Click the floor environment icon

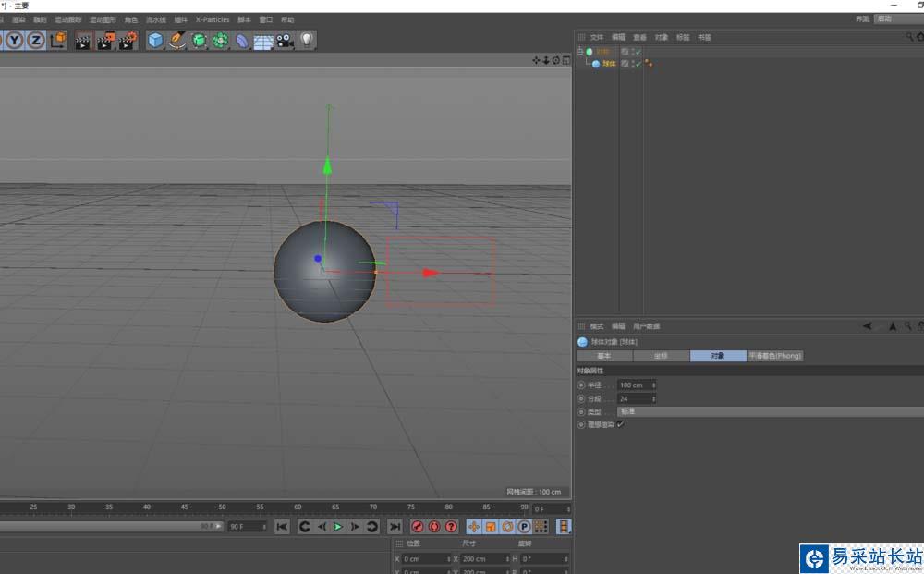point(263,42)
